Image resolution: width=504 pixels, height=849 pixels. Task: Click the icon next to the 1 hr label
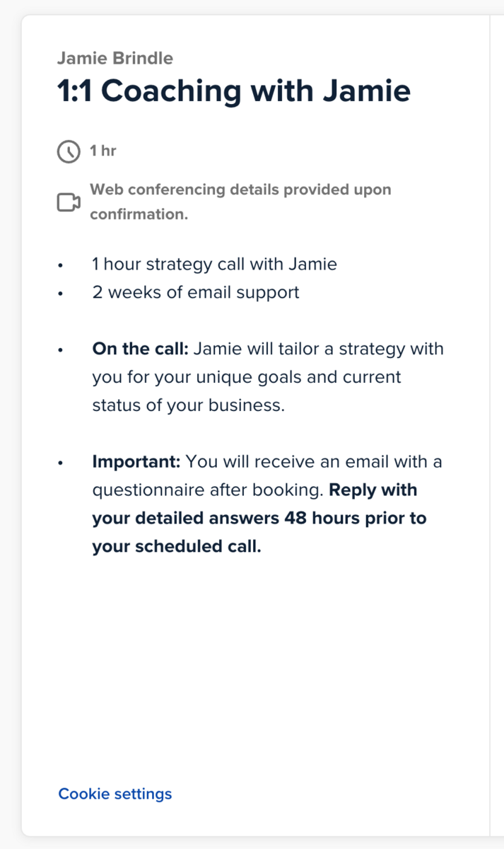pos(69,150)
